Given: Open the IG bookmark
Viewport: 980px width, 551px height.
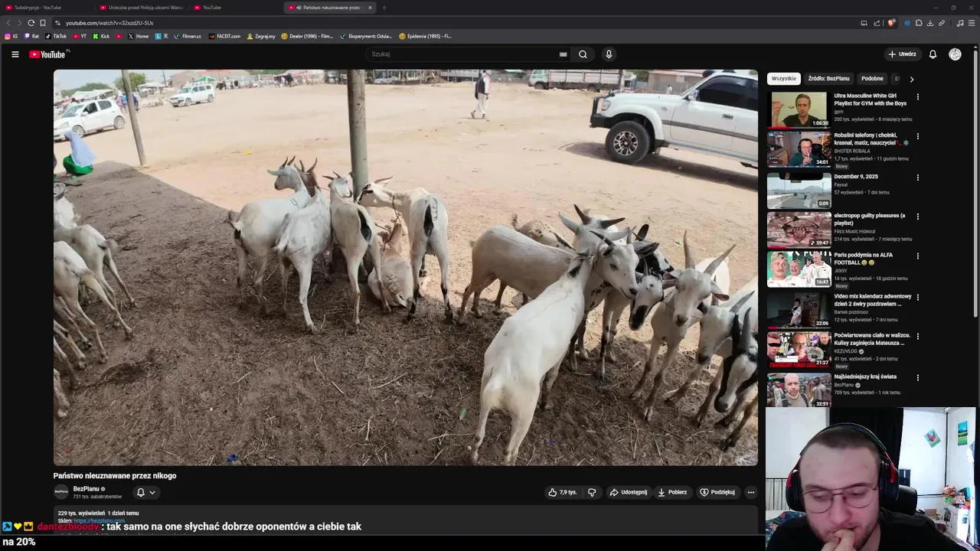Looking at the screenshot, I should pos(11,36).
